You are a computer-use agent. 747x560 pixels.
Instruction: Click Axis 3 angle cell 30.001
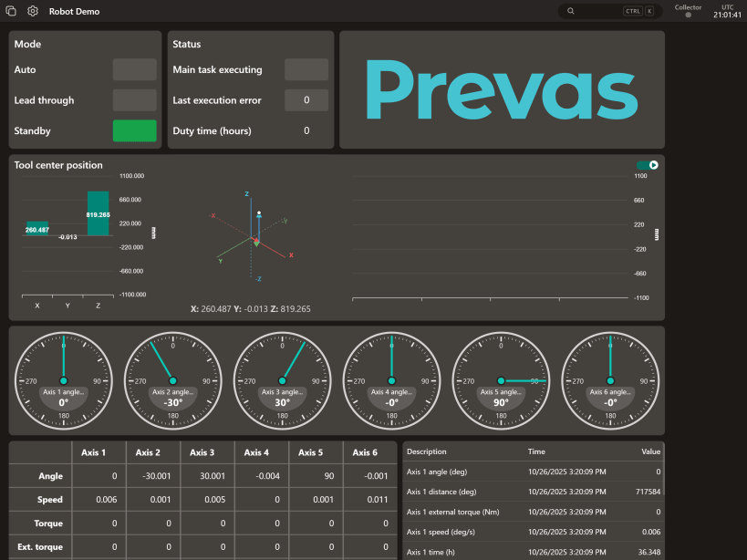207,476
